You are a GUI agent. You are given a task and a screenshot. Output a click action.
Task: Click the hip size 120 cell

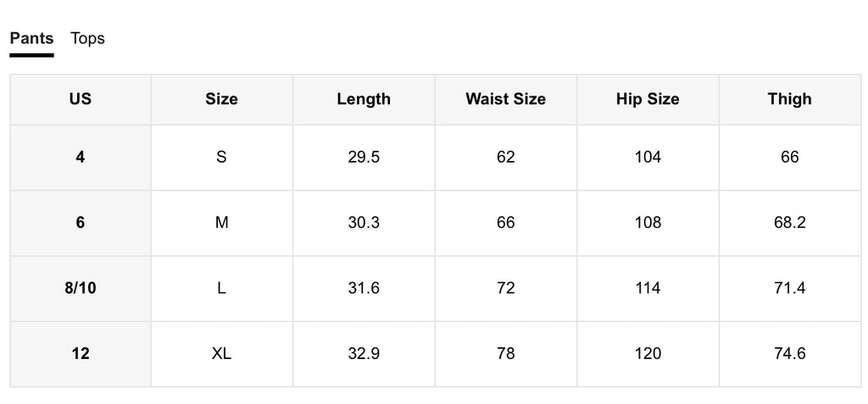648,354
